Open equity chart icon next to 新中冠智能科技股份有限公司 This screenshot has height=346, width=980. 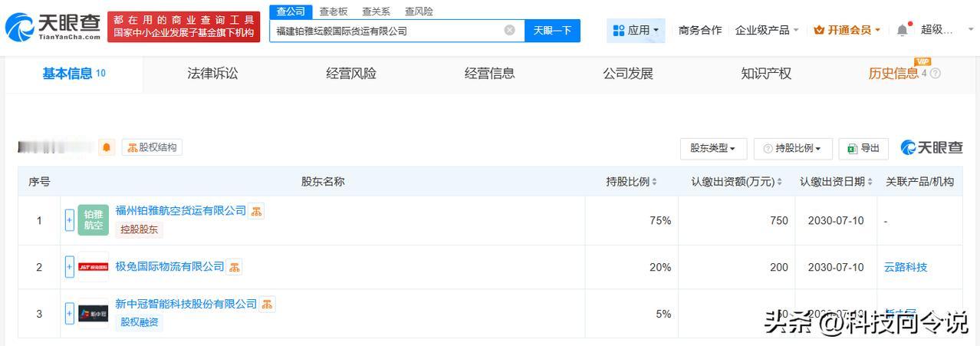(267, 305)
